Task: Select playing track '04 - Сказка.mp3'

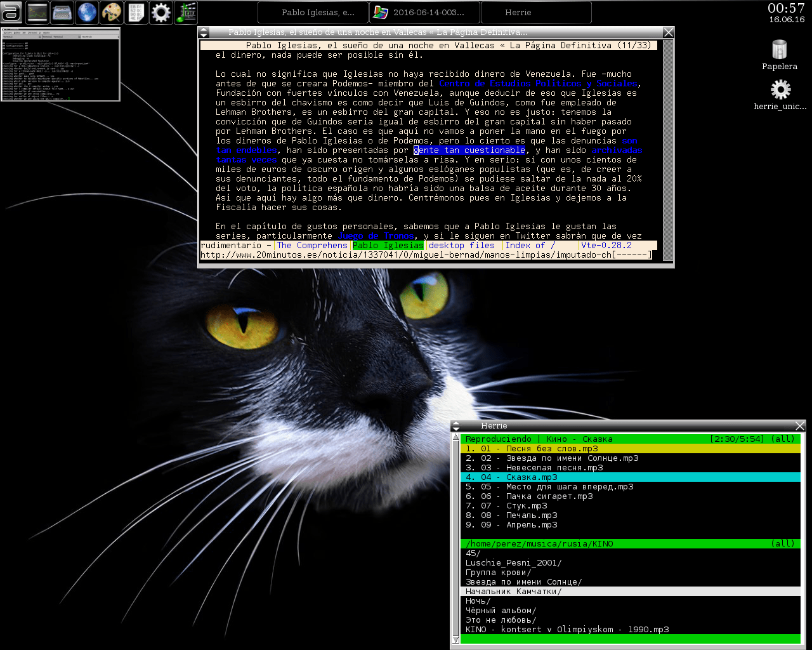Action: (x=631, y=477)
